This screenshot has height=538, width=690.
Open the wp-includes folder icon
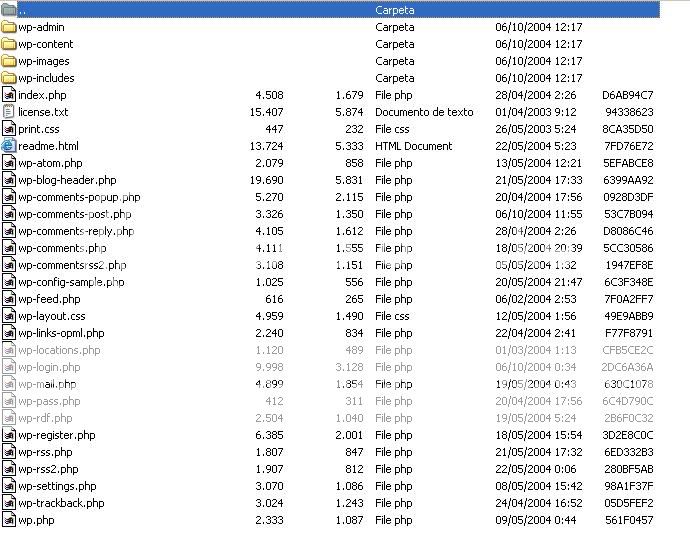coord(8,78)
